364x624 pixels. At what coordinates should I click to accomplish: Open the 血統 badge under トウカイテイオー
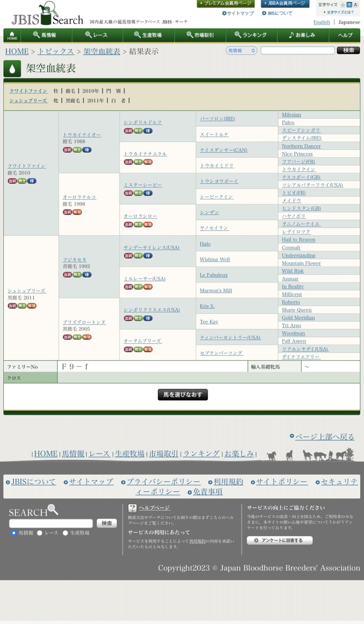(x=68, y=150)
